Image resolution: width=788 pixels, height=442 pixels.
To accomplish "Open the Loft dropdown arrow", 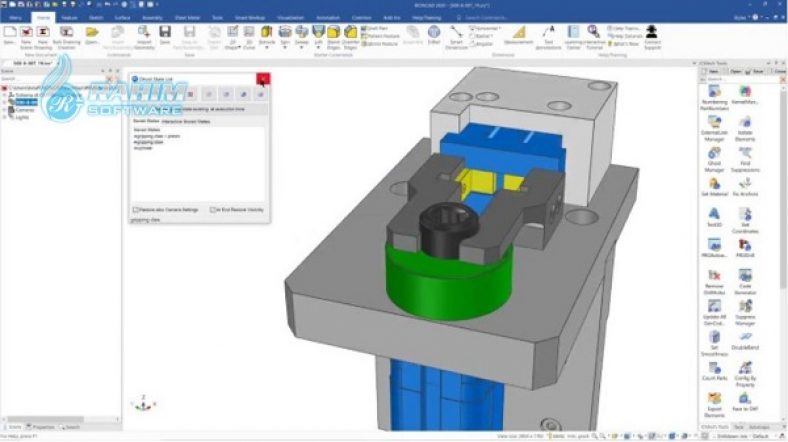I will point(318,48).
